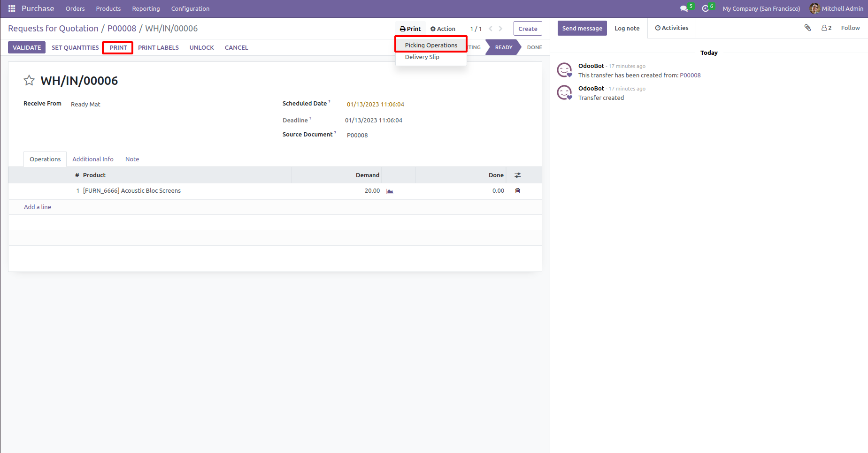Click the Scheduled Date field
The height and width of the screenshot is (453, 868).
tap(375, 104)
